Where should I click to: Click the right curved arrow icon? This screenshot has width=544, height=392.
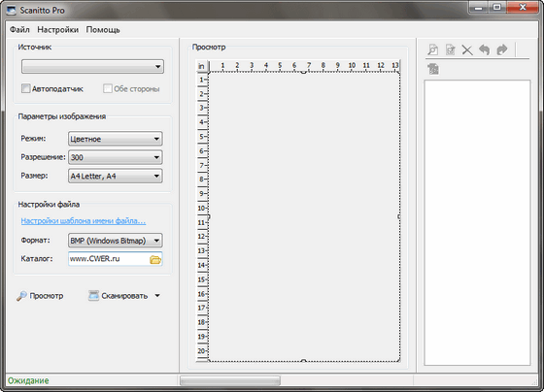click(x=502, y=49)
